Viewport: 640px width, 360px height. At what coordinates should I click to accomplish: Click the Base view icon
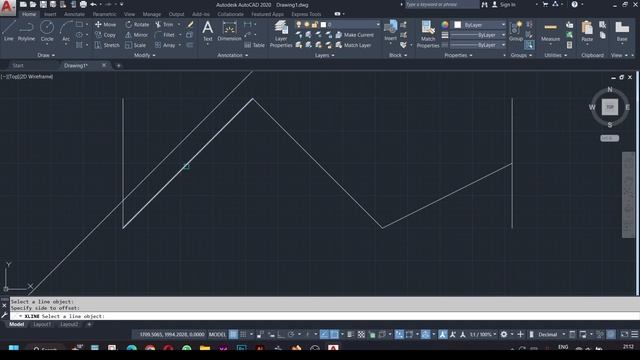point(622,31)
